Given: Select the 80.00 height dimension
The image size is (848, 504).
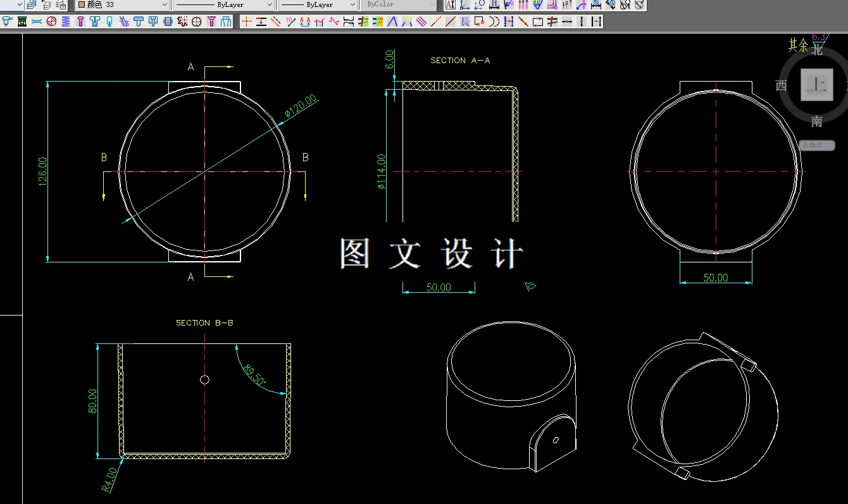Looking at the screenshot, I should coord(92,401).
